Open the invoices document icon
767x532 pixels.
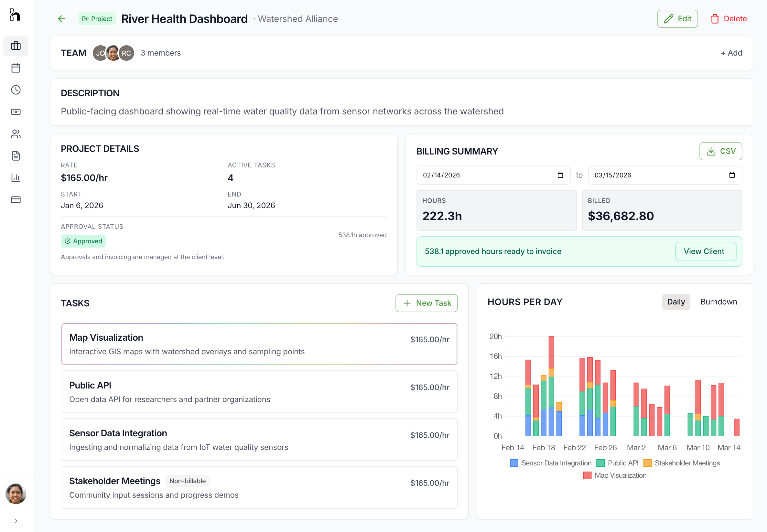coord(16,156)
